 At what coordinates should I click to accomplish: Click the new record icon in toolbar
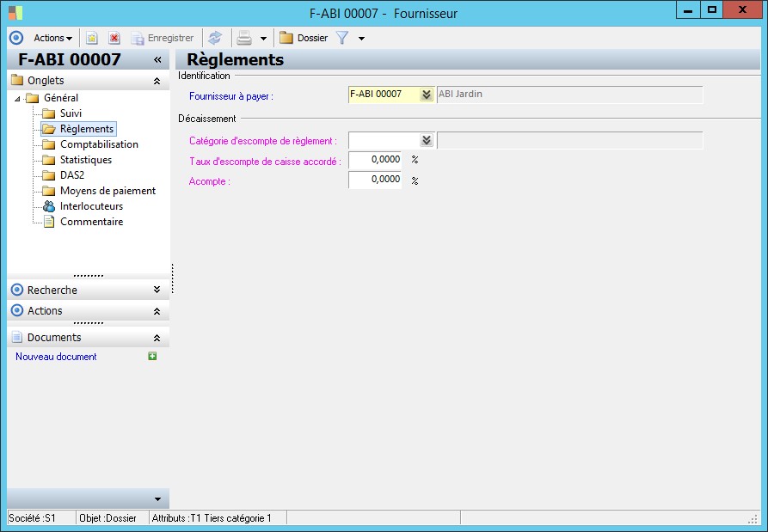click(x=92, y=38)
